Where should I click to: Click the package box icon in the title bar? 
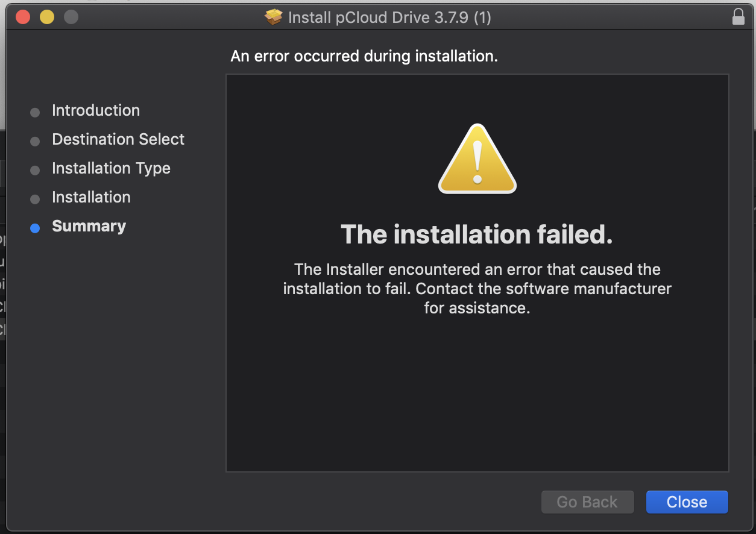coord(274,17)
